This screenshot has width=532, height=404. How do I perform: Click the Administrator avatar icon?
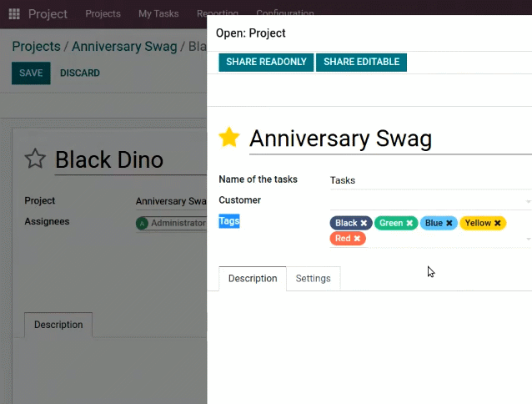tap(143, 224)
